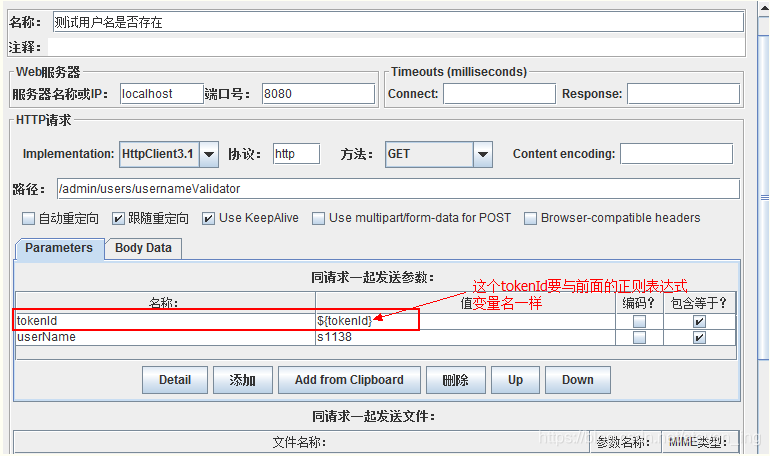Click the 文件名称 column header
770x456 pixels.
click(x=302, y=442)
